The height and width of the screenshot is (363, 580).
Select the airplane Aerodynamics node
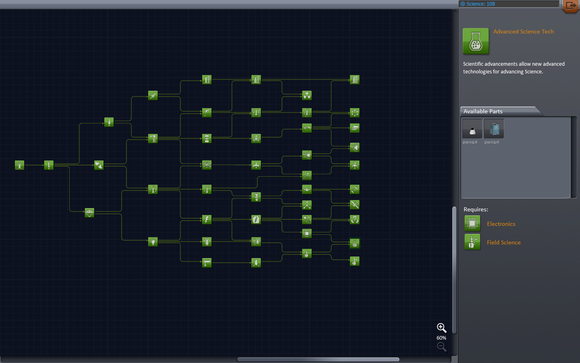[256, 165]
